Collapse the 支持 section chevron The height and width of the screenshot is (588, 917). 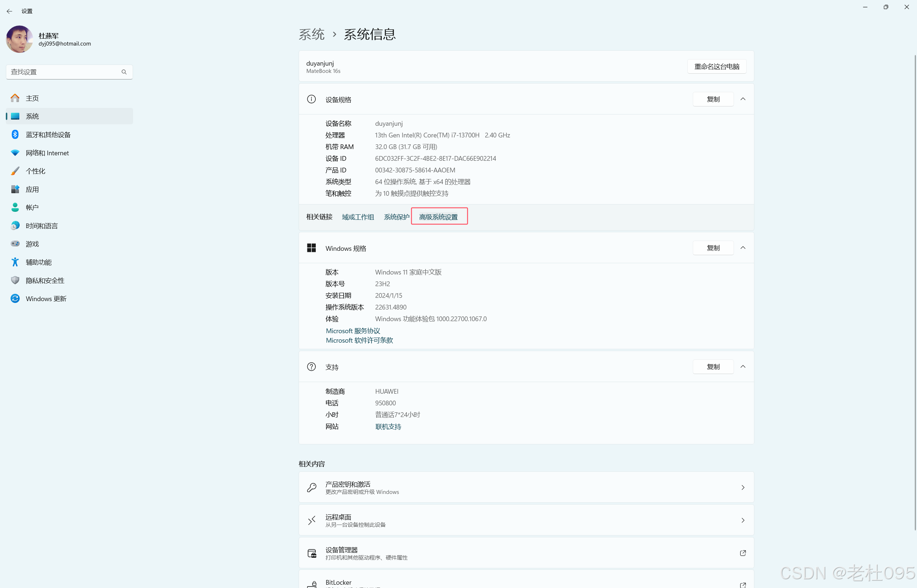click(x=742, y=367)
